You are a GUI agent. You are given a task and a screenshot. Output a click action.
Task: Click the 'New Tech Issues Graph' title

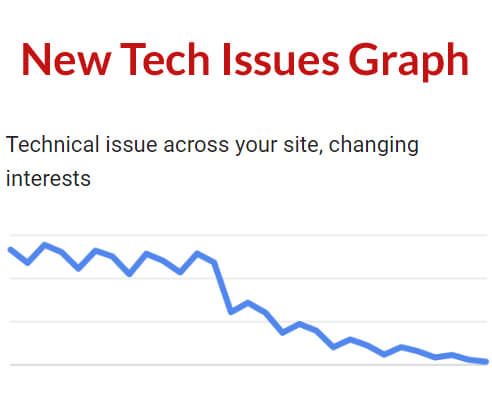pos(245,61)
